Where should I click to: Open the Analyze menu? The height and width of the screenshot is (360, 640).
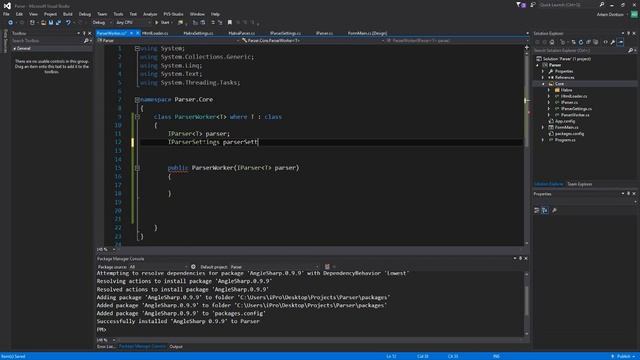150,14
